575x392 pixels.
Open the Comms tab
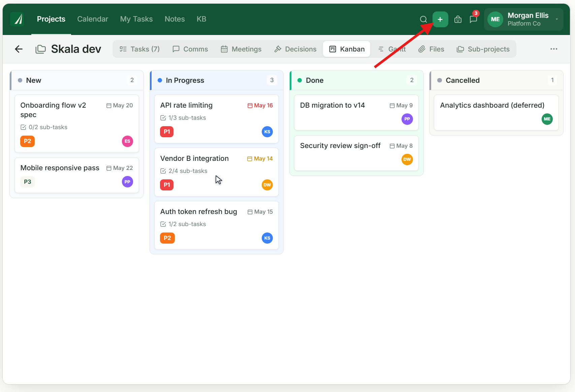click(x=190, y=49)
